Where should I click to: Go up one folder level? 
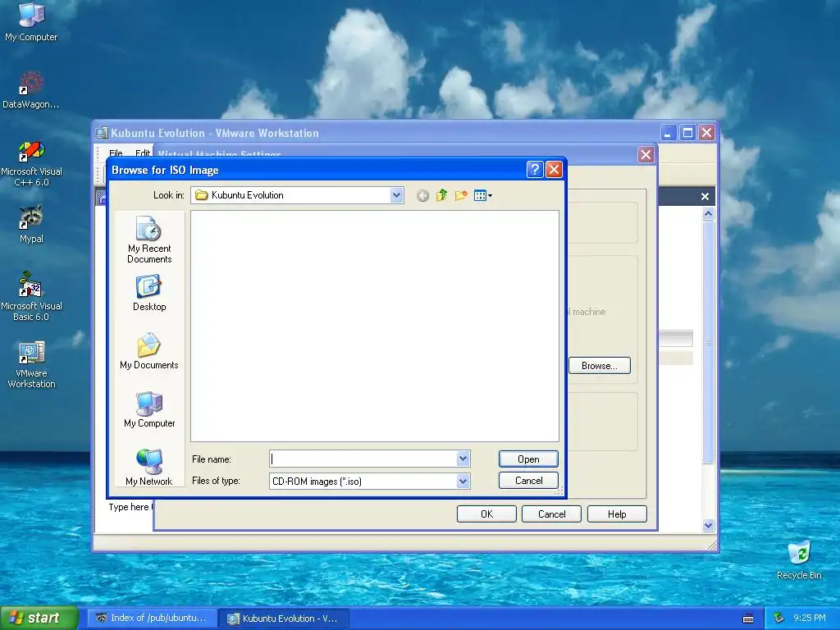pyautogui.click(x=441, y=195)
